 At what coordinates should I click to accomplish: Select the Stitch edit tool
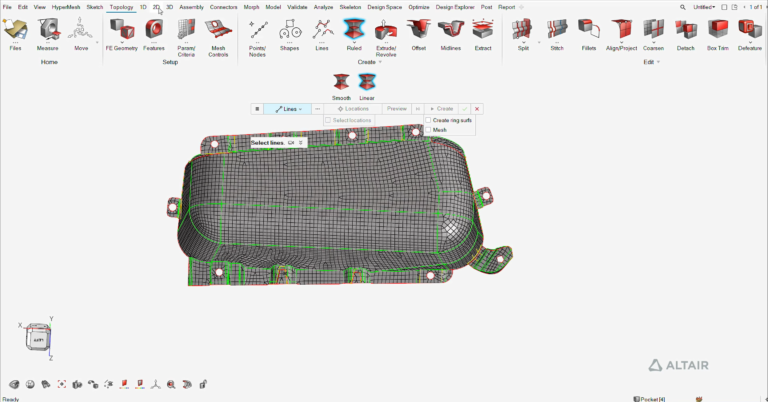pos(557,30)
